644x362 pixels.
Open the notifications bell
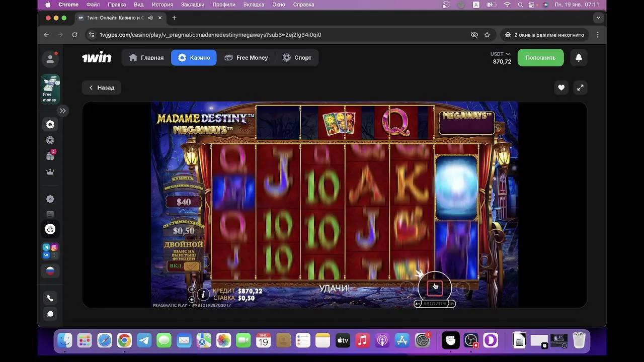coord(579,58)
